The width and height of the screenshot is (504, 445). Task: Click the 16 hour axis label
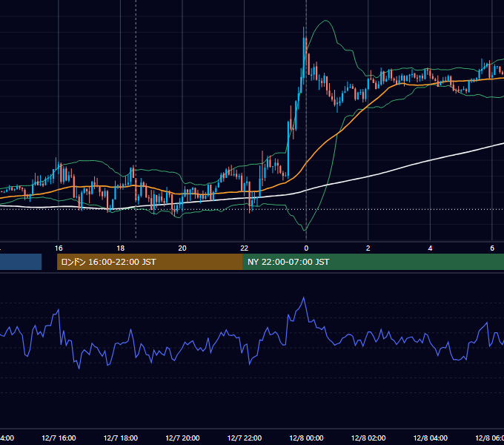coord(59,248)
